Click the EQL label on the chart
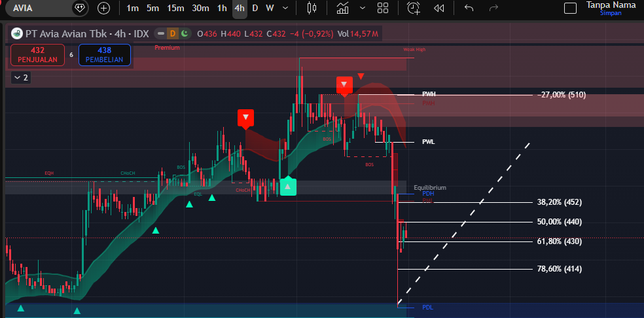The image size is (644, 318). click(198, 194)
